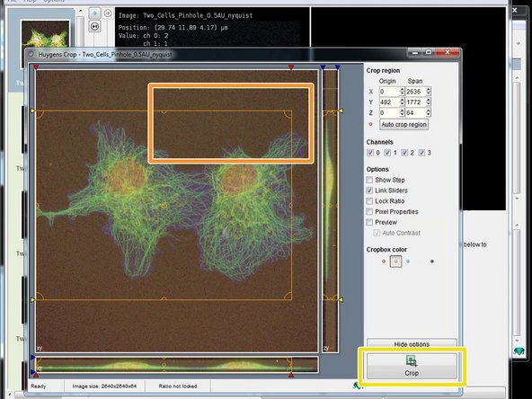The image size is (532, 399).
Task: Focus the Z Span field showing 64
Action: [x=415, y=112]
